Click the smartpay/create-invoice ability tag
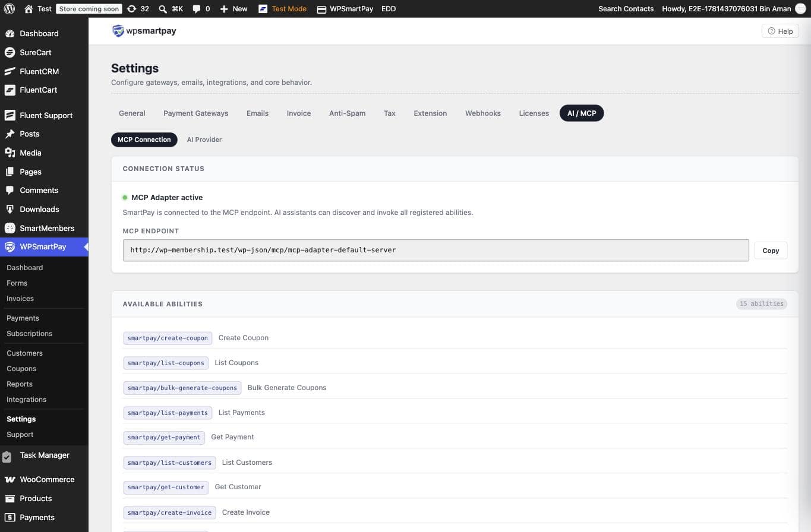The width and height of the screenshot is (811, 532). tap(169, 512)
